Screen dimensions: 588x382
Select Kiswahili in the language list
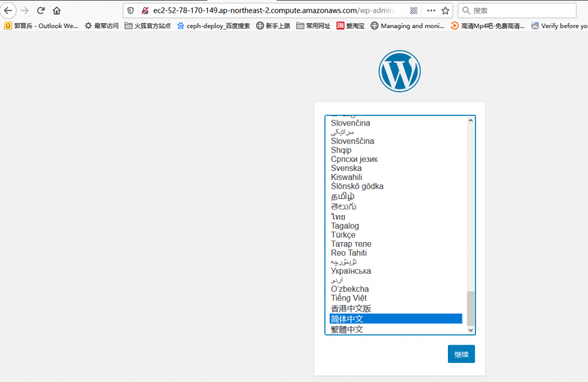(x=396, y=177)
